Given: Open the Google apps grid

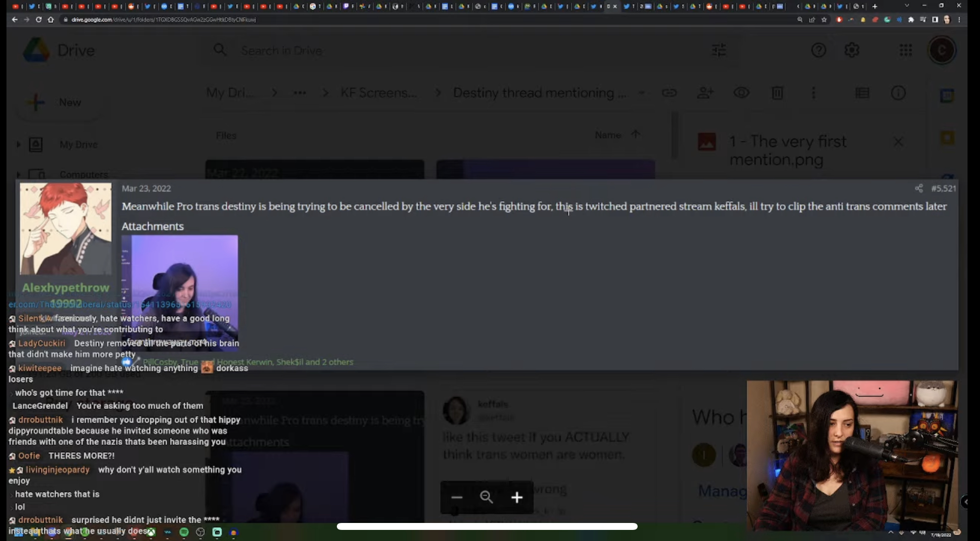Looking at the screenshot, I should pos(906,50).
